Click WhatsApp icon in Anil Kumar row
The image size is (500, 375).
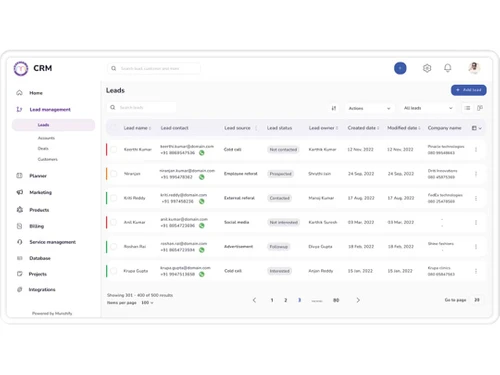202,226
